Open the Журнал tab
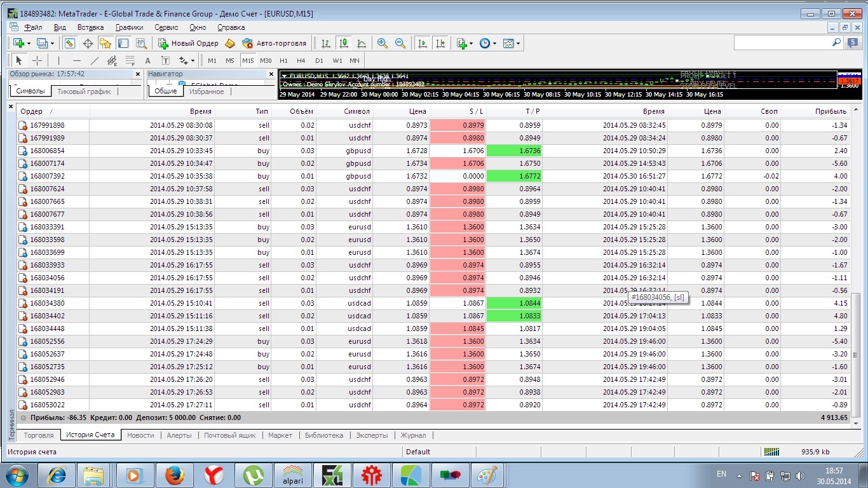868x488 pixels. [413, 435]
